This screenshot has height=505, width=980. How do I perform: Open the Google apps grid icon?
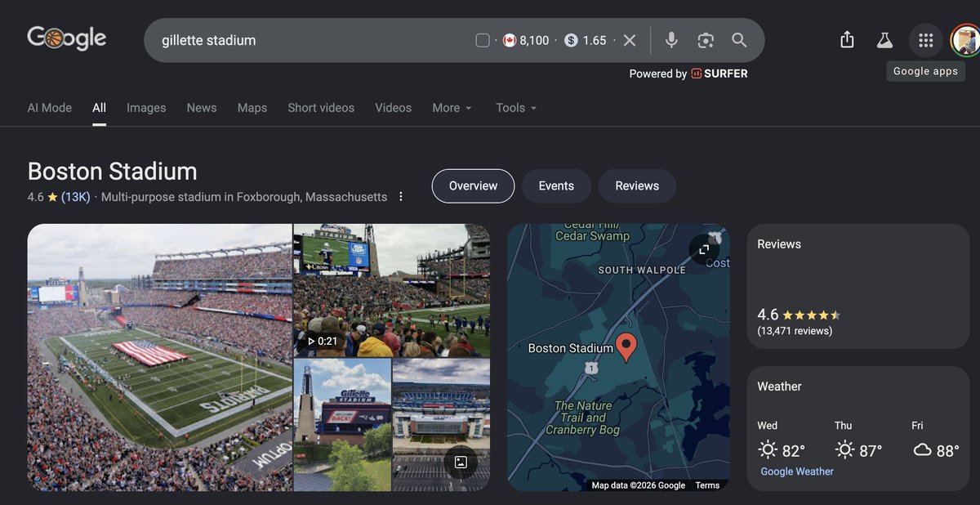(925, 40)
